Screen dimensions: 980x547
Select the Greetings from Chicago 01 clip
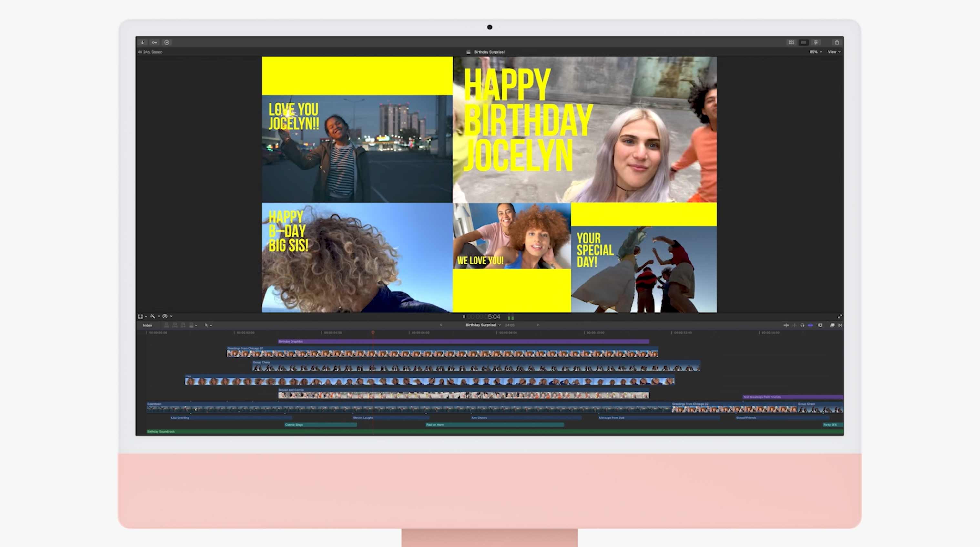coord(443,352)
